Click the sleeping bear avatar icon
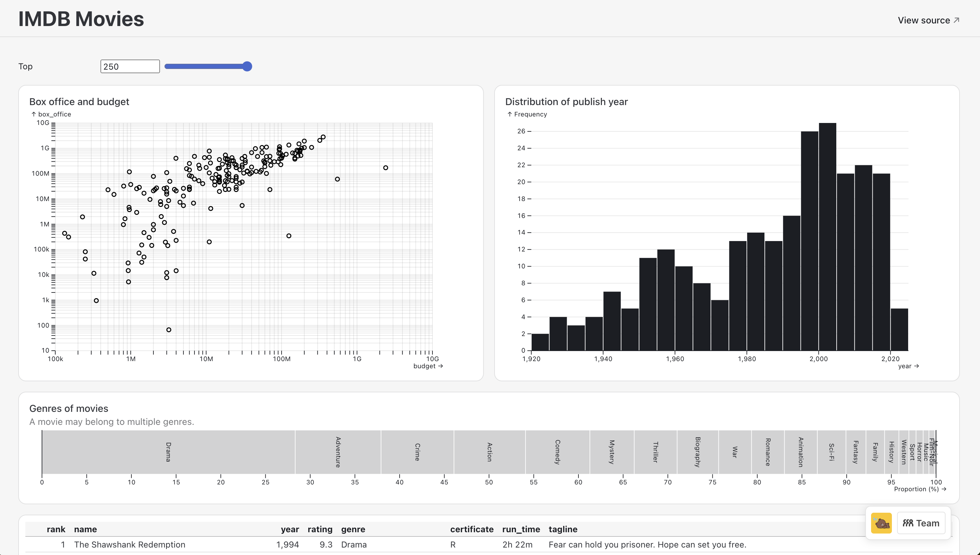The image size is (980, 555). point(882,523)
